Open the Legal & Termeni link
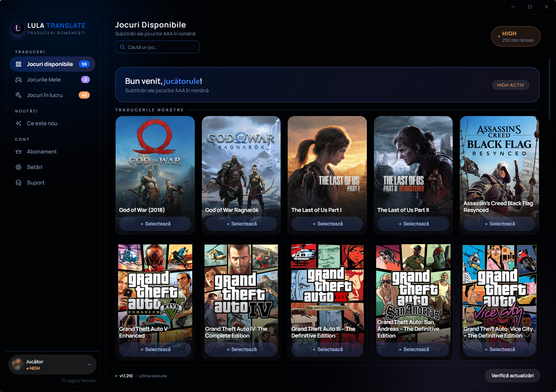The width and height of the screenshot is (556, 392). pyautogui.click(x=79, y=381)
